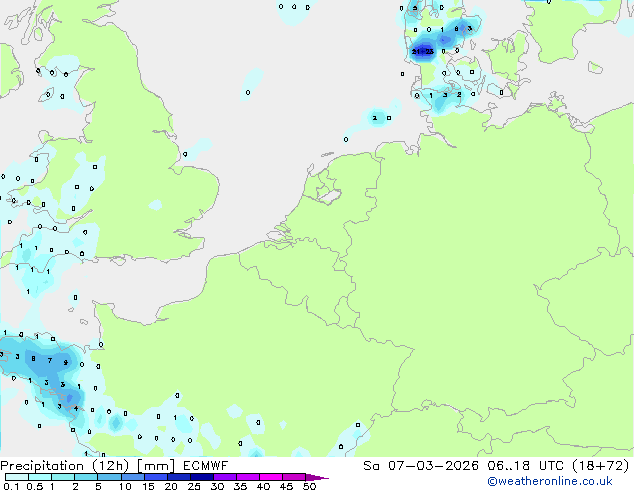This screenshot has width=634, height=490.
Task: Click the '35' legend scale label
Action: point(240,486)
